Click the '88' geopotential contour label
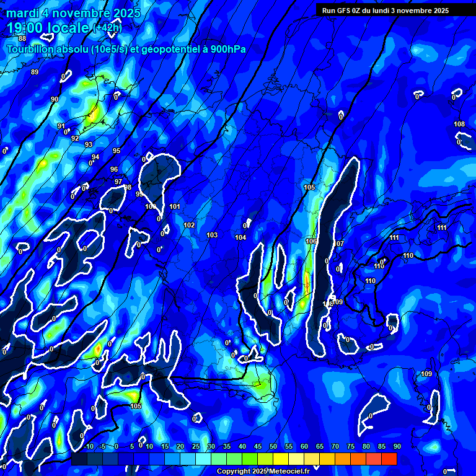476x476 pixels. pos(22,38)
